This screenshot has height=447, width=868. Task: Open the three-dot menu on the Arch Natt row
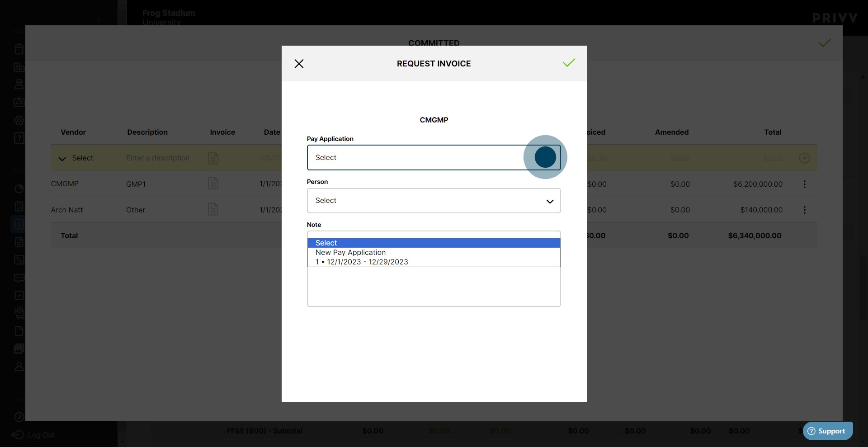[805, 210]
